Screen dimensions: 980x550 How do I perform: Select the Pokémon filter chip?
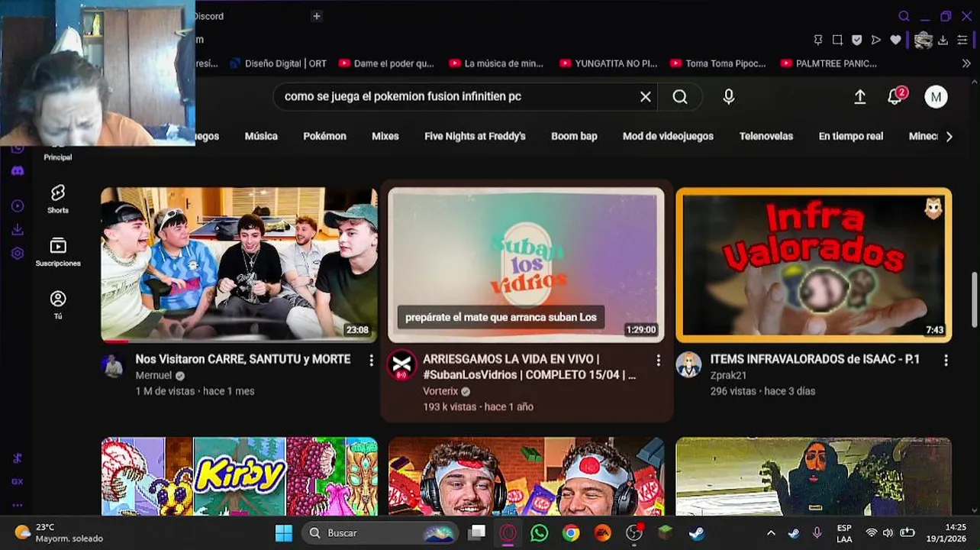tap(324, 136)
